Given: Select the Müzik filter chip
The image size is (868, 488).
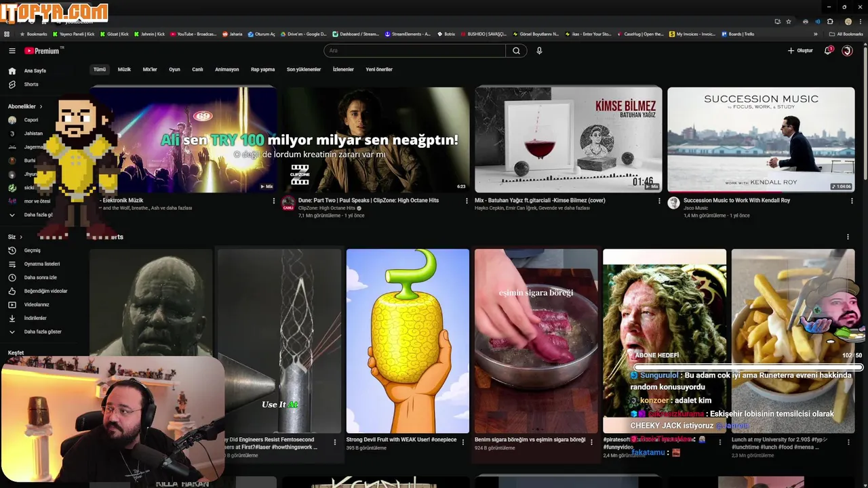Looking at the screenshot, I should pos(124,69).
